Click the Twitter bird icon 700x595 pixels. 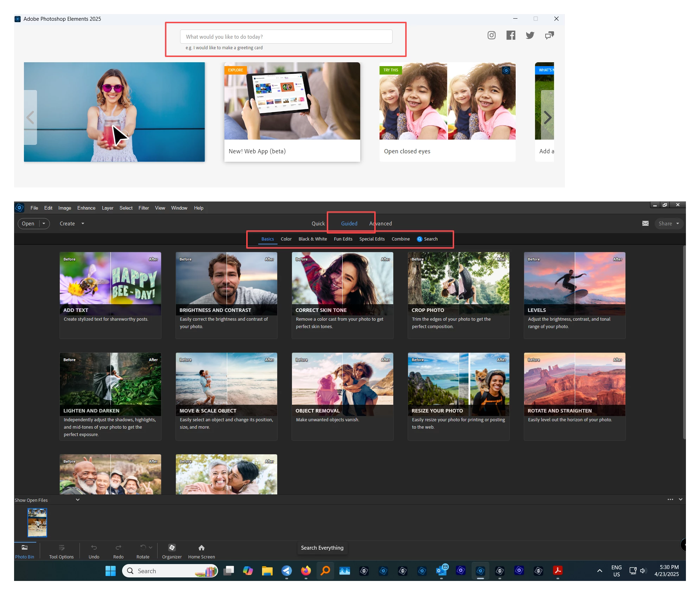point(530,35)
